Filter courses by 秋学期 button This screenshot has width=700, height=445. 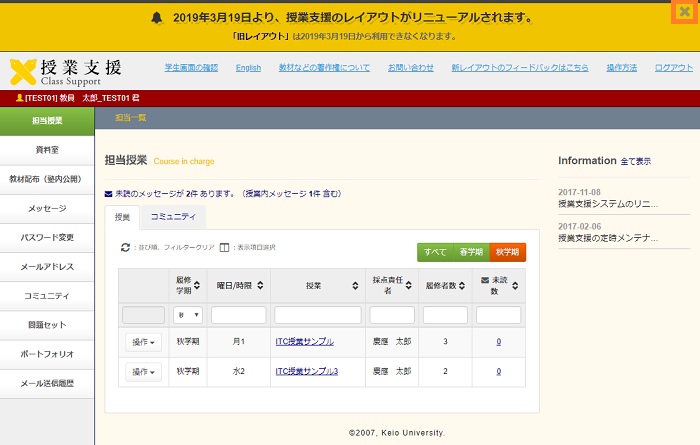click(507, 252)
